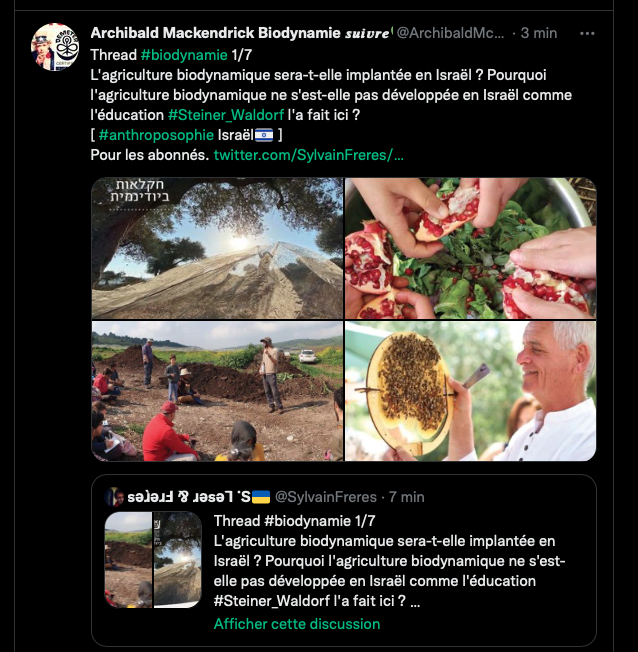This screenshot has width=638, height=652.
Task: Click the quoted tweet's small profile avatar
Action: pyautogui.click(x=115, y=497)
